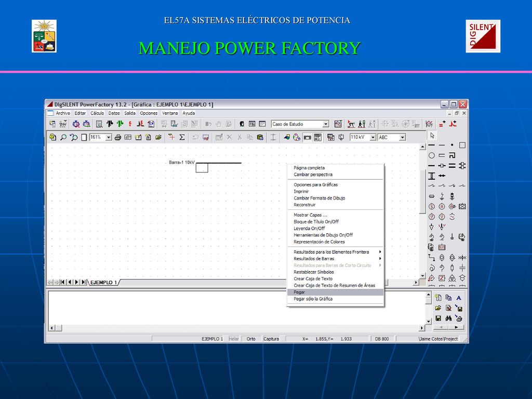Select the synchronous machine 'S' symbol

432,206
